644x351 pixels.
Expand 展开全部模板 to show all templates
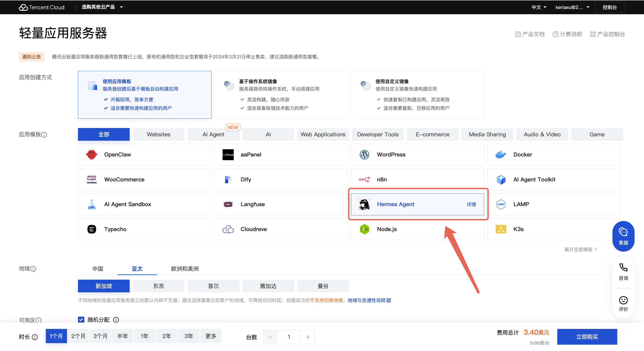580,249
